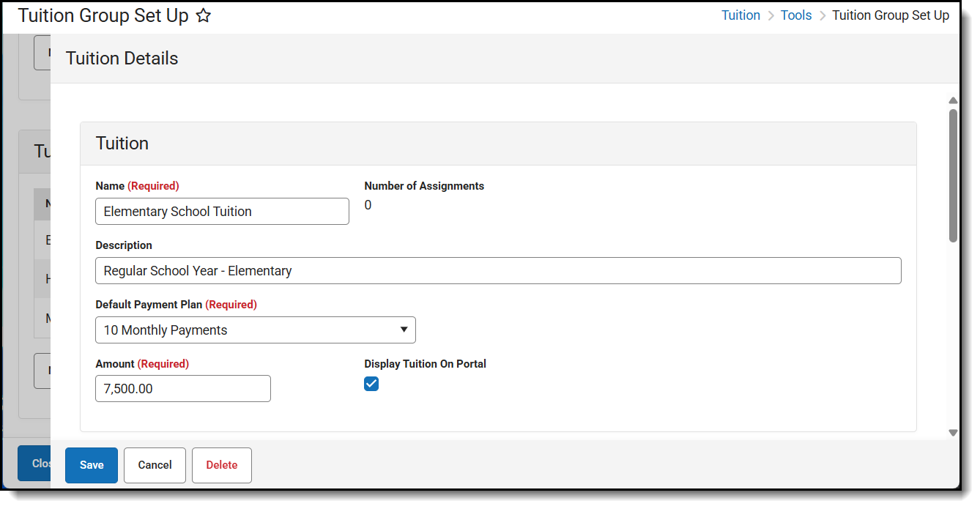The image size is (980, 509).
Task: Click the breadcrumb chevron after Tuition
Action: [771, 16]
